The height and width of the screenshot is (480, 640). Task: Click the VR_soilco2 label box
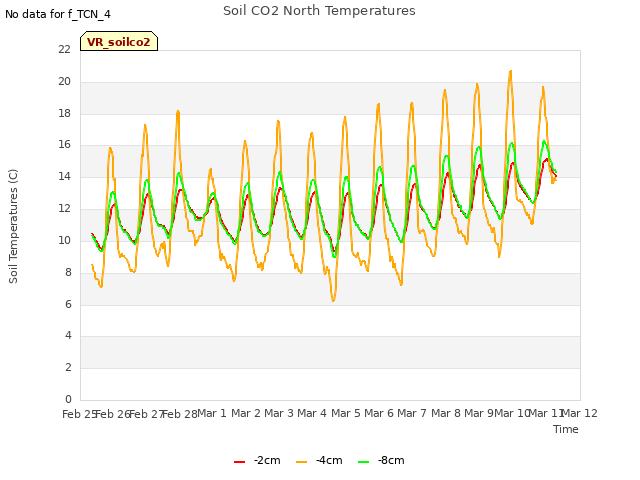click(119, 41)
